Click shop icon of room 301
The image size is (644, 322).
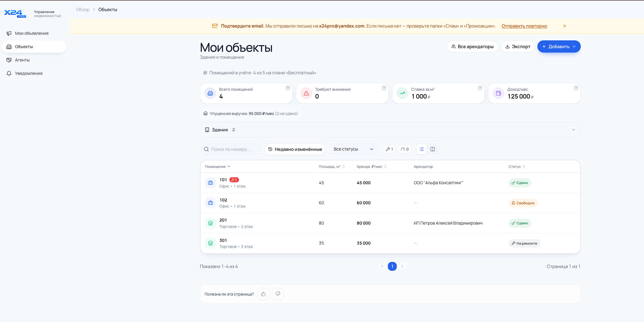coord(210,243)
